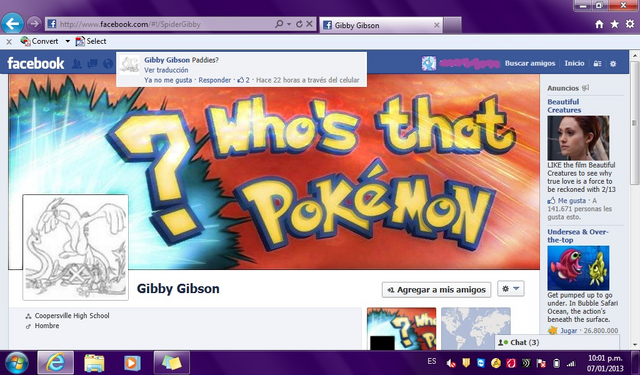Click the Ver traducción link
640x375 pixels.
[166, 70]
